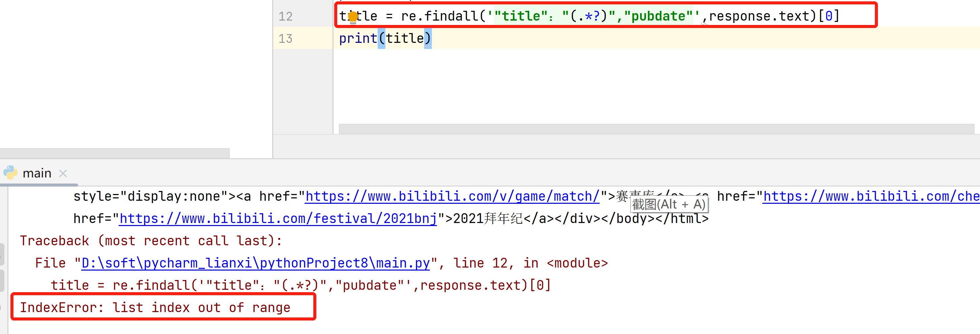Viewport: 980px width, 334px height.
Task: Click the Traceback header line in console
Action: (x=151, y=241)
